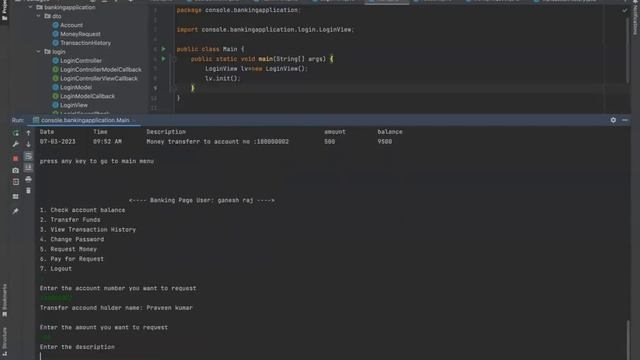Click the date 07-03-2023 in console
Image resolution: width=640 pixels, height=360 pixels.
point(58,142)
